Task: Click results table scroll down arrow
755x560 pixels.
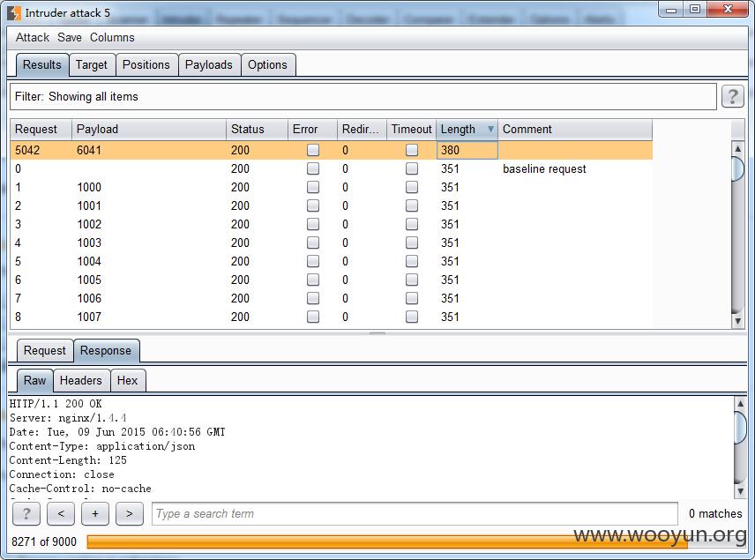Action: [737, 321]
